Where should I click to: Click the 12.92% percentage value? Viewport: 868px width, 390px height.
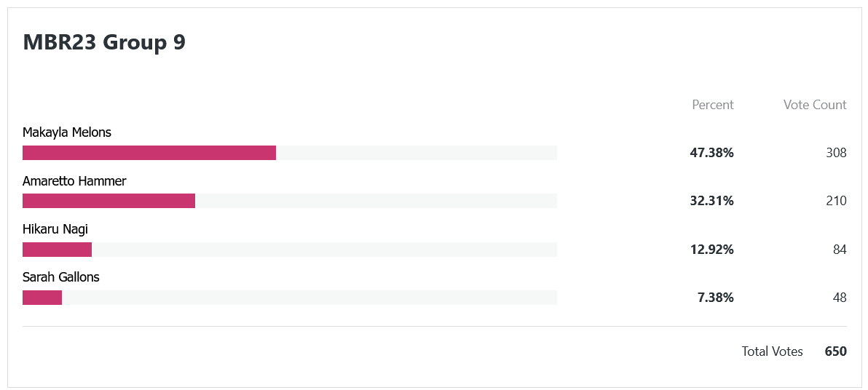coord(711,250)
